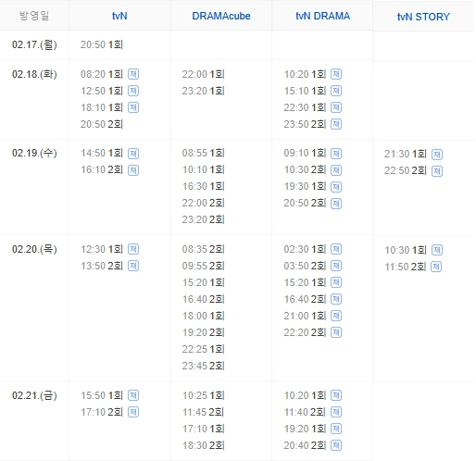The width and height of the screenshot is (476, 461).
Task: Click the DRAMAcube 18:30 2회 entry
Action: pyautogui.click(x=203, y=445)
